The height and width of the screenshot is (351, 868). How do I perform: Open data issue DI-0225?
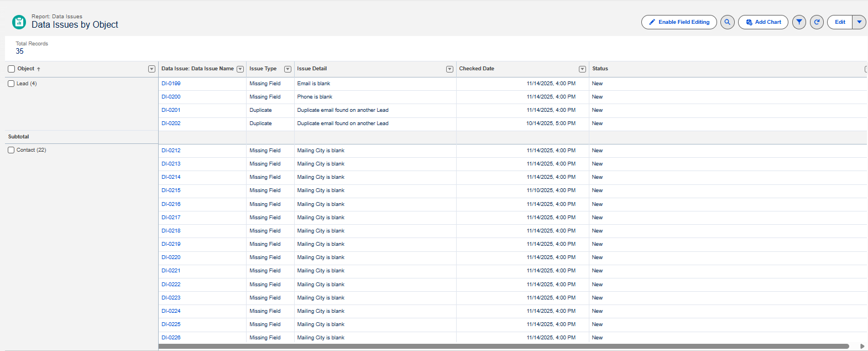point(171,324)
